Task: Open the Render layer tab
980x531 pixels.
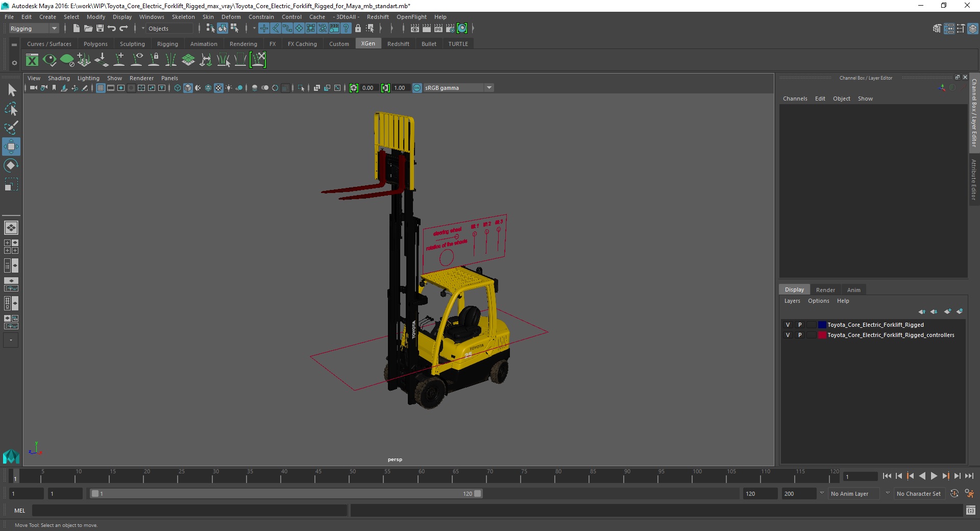Action: pyautogui.click(x=825, y=290)
